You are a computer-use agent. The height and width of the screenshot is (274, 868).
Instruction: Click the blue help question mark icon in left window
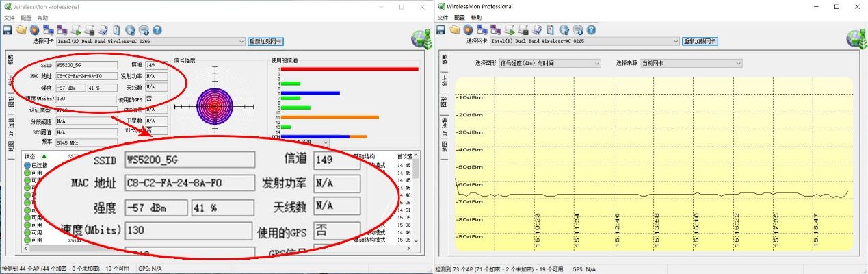(x=157, y=30)
